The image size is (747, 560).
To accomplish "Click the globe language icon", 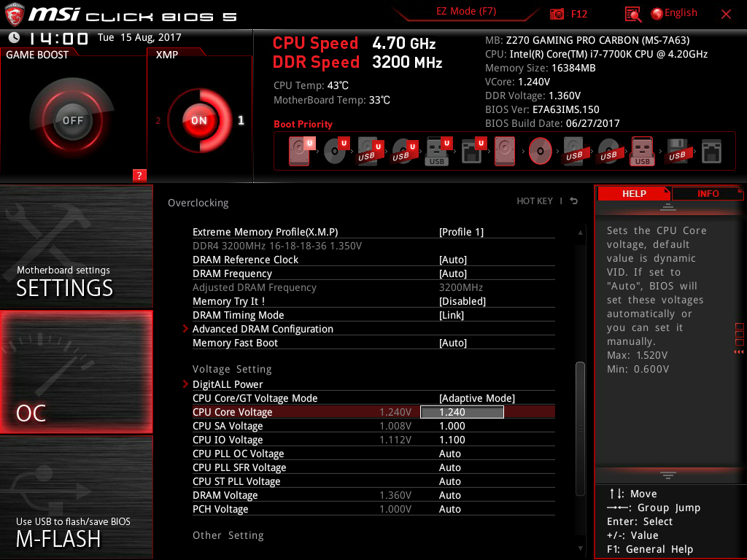I will click(x=657, y=14).
